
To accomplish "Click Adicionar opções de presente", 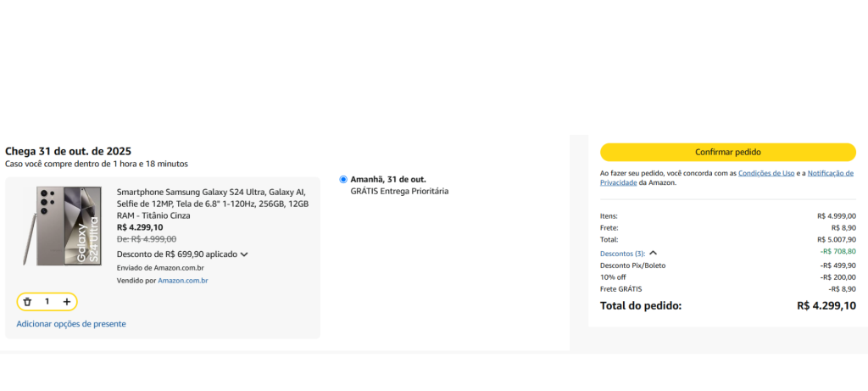I will [x=71, y=324].
